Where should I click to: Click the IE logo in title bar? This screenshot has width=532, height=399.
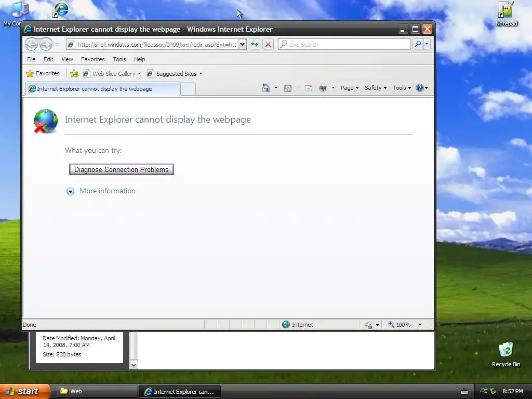(28, 29)
